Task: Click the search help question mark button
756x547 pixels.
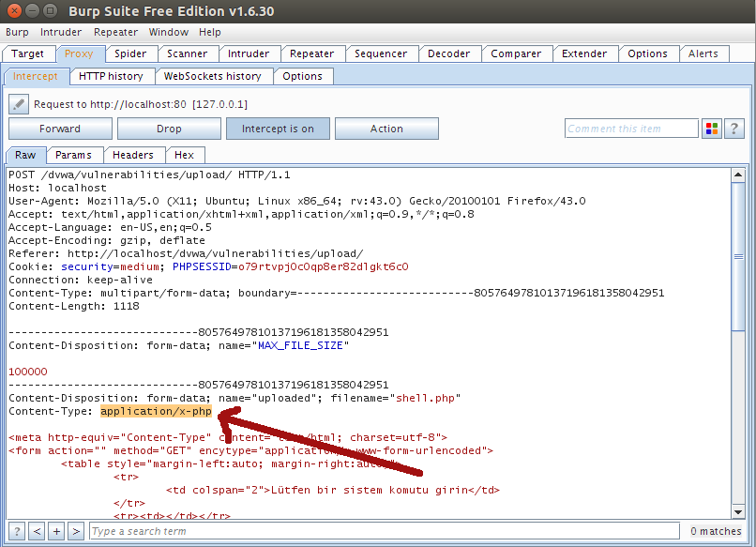Action: click(x=17, y=531)
